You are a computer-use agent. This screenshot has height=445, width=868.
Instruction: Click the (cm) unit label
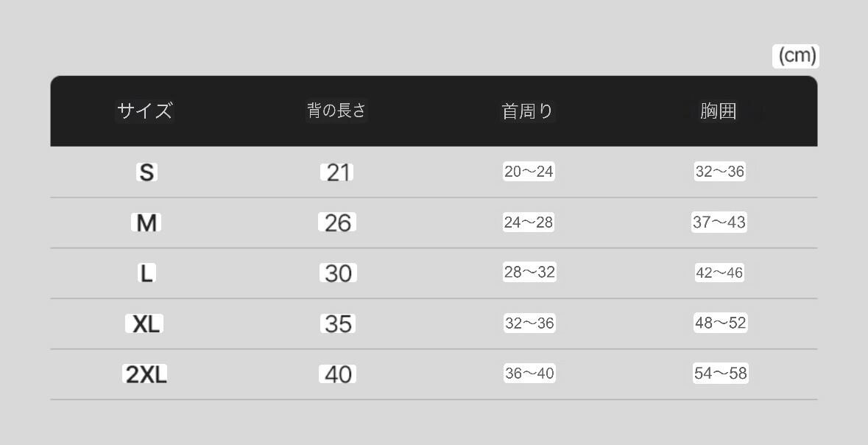coord(797,56)
